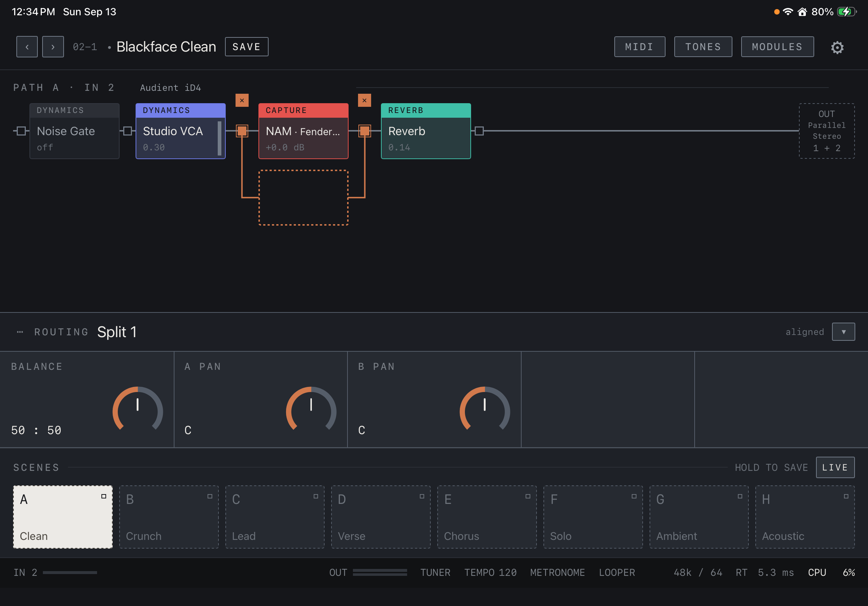Select the Reverb block

click(426, 131)
